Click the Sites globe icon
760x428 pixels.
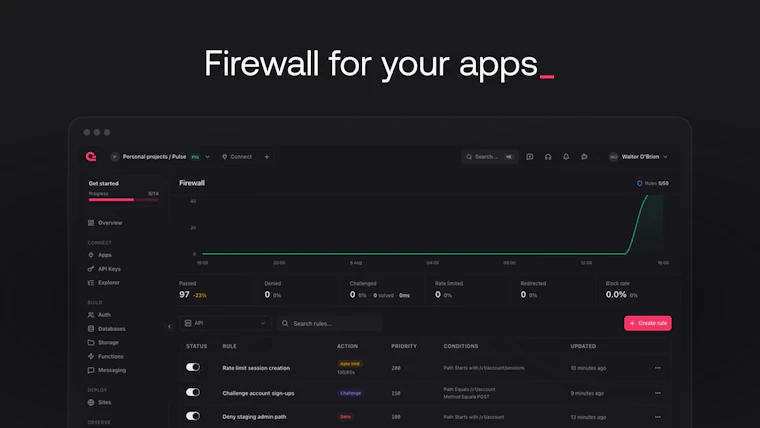91,402
